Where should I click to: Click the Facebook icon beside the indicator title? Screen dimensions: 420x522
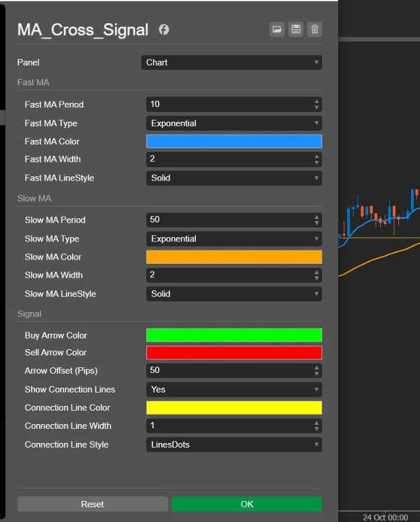[164, 29]
